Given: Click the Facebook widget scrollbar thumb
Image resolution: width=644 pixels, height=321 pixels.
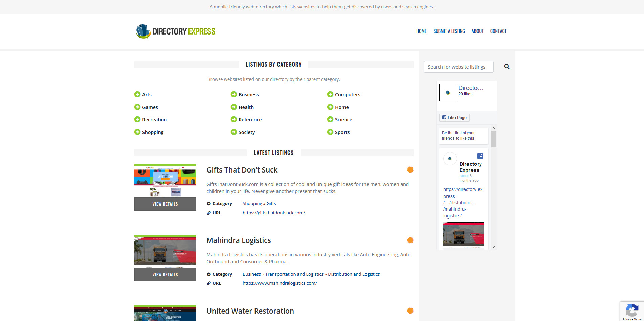Looking at the screenshot, I should point(494,139).
